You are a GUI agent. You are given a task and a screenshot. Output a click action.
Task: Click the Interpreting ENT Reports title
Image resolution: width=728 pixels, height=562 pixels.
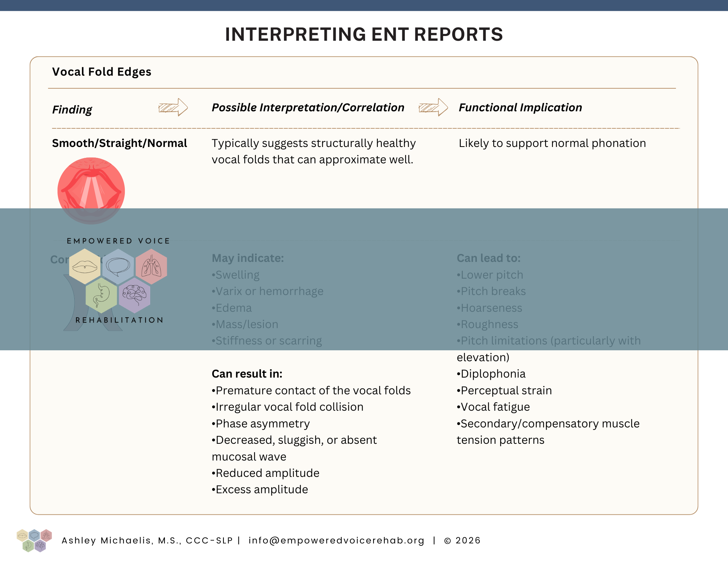coord(364,34)
